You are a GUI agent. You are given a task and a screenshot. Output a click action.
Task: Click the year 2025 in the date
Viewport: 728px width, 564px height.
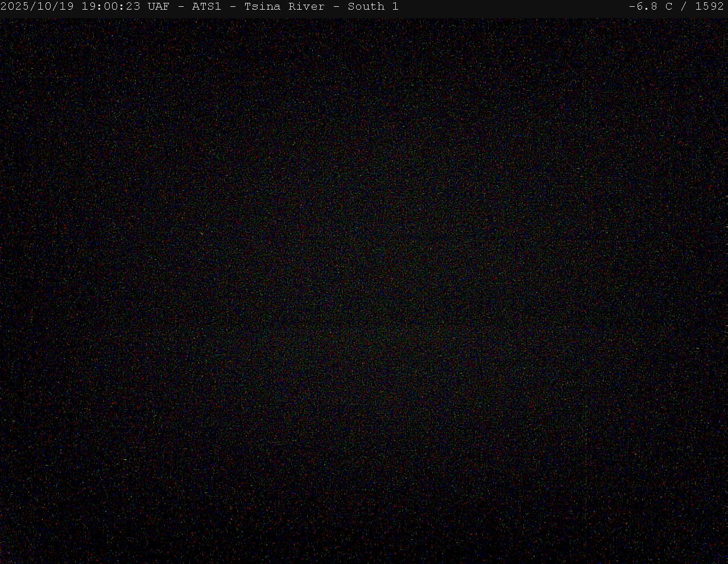[15, 7]
